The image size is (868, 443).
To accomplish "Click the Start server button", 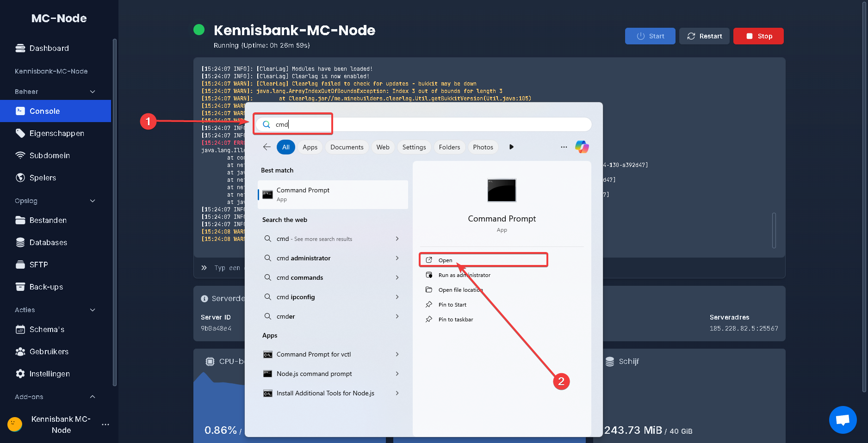I will click(x=650, y=36).
